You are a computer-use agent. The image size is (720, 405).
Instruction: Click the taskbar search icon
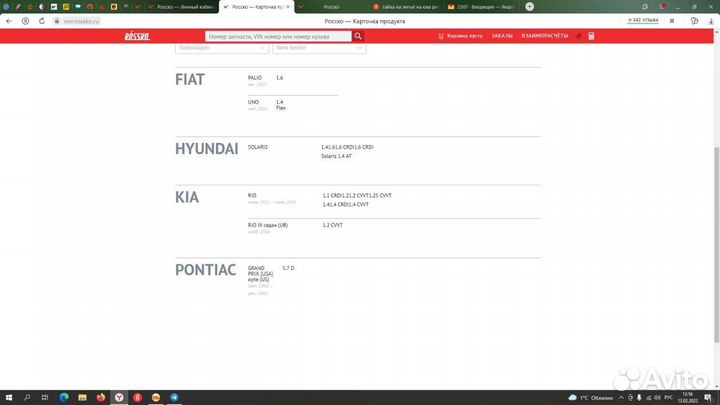pos(26,397)
